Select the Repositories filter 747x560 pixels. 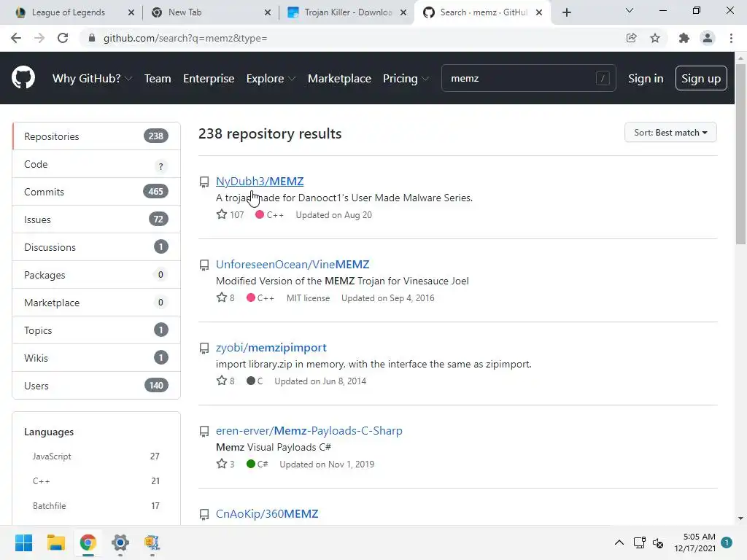pos(96,136)
